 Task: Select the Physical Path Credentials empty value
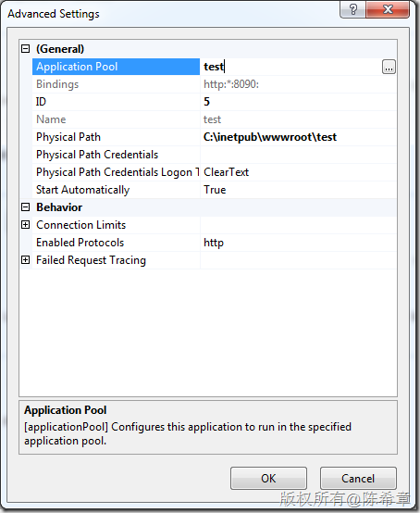[x=299, y=155]
